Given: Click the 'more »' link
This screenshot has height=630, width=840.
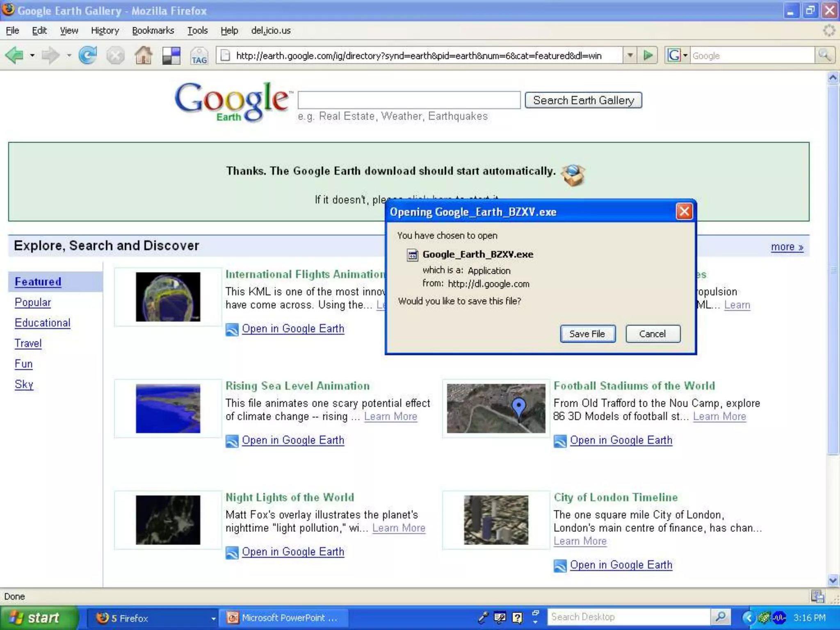Looking at the screenshot, I should [x=787, y=247].
